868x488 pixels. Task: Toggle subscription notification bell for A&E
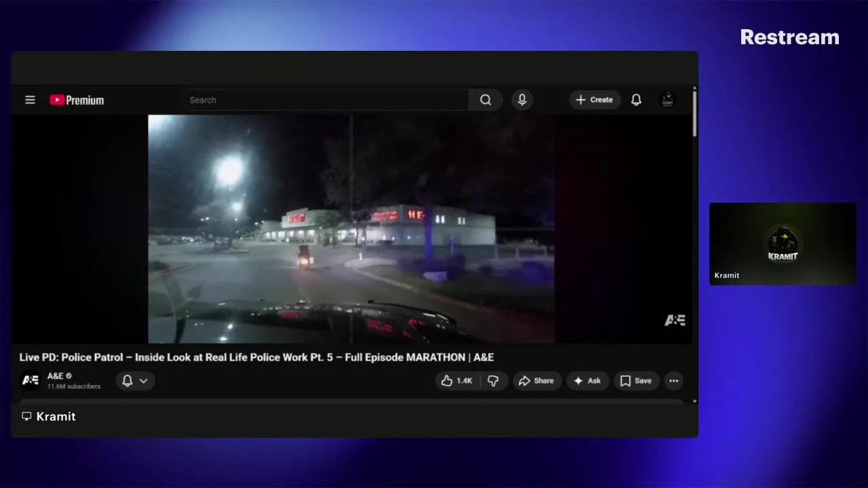[x=127, y=381]
